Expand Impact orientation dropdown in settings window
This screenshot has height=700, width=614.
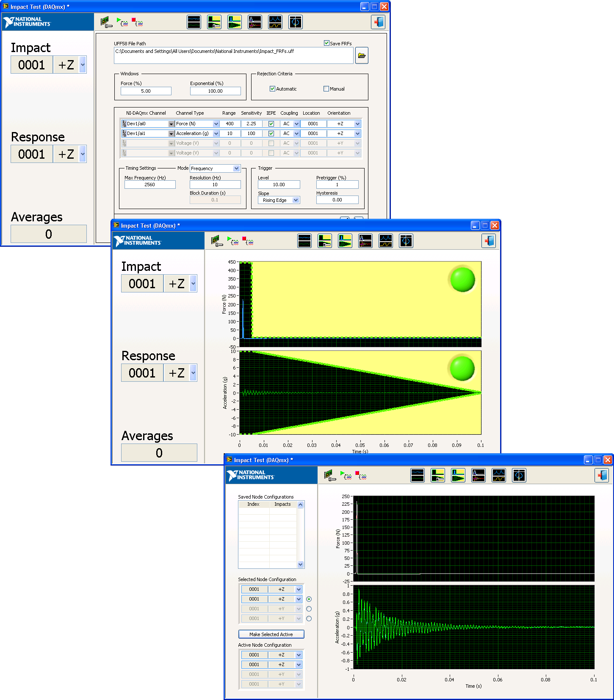coord(83,65)
